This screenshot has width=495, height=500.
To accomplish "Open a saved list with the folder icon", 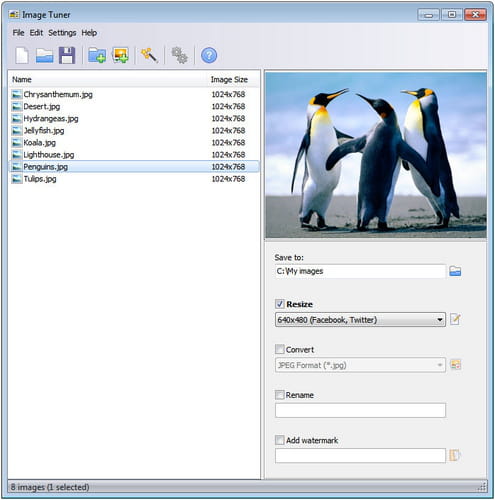I will click(x=45, y=55).
